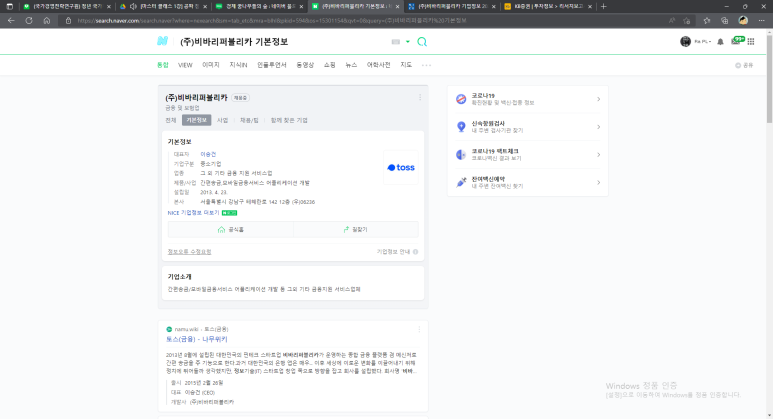773x419 pixels.
Task: Click the Naver logo icon
Action: coord(163,41)
